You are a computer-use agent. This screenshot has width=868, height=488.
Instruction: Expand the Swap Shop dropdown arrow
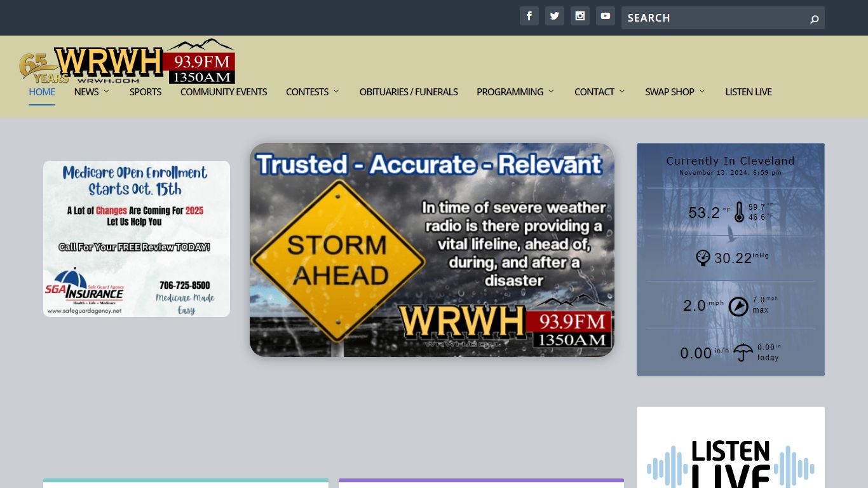(x=702, y=91)
